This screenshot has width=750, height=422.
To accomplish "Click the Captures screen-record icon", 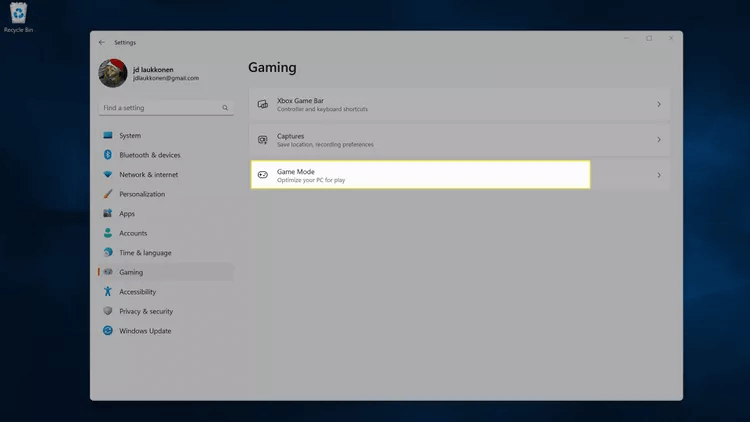I will (263, 140).
